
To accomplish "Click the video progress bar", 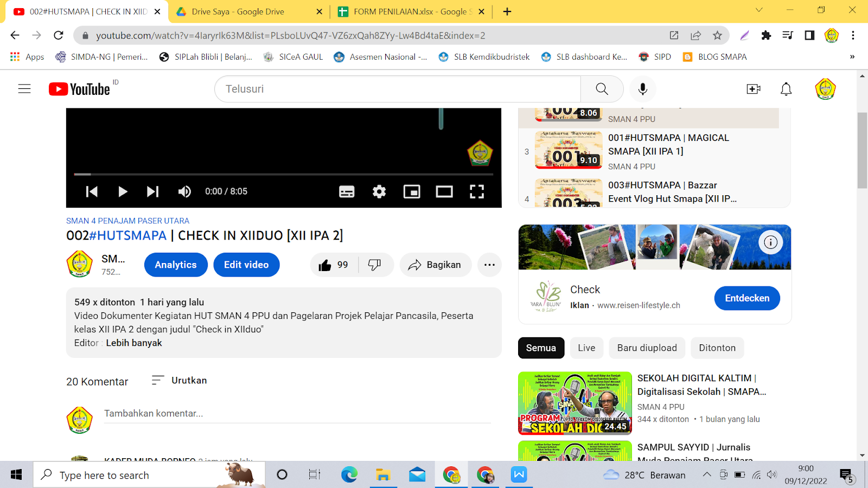I will [x=284, y=174].
